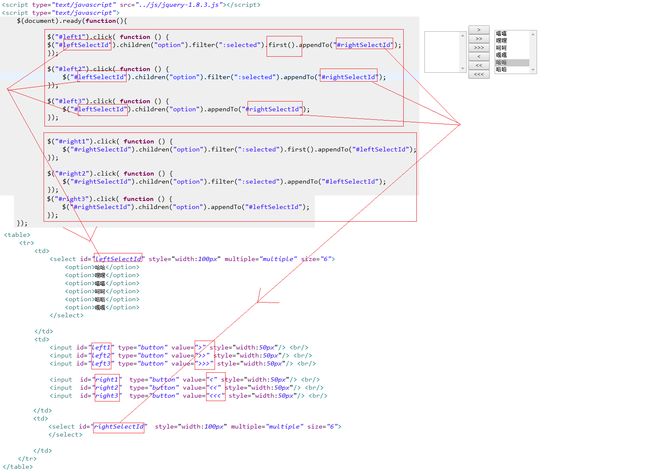Click the '<<<' move all back button
The image size is (650, 473).
pyautogui.click(x=479, y=74)
